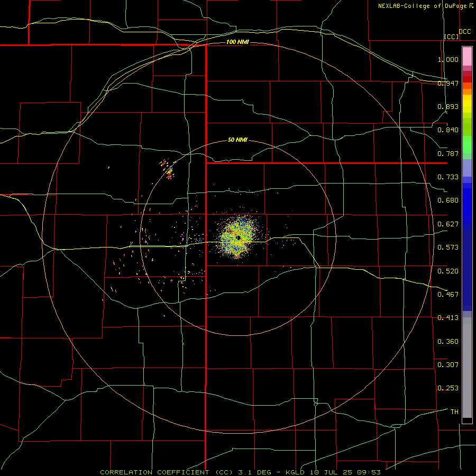Click the Correlation Coefficient KGLD footer caption
Image resolution: width=476 pixels, height=476 pixels.
[x=240, y=472]
